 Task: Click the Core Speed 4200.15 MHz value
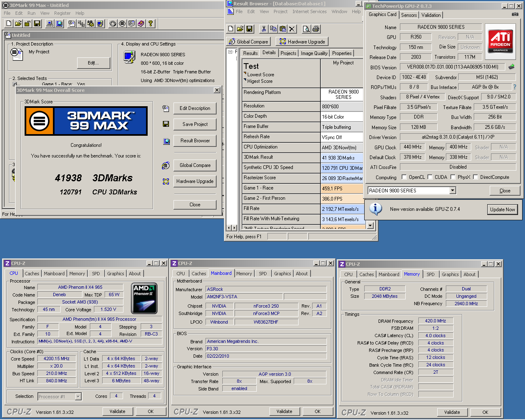point(57,358)
